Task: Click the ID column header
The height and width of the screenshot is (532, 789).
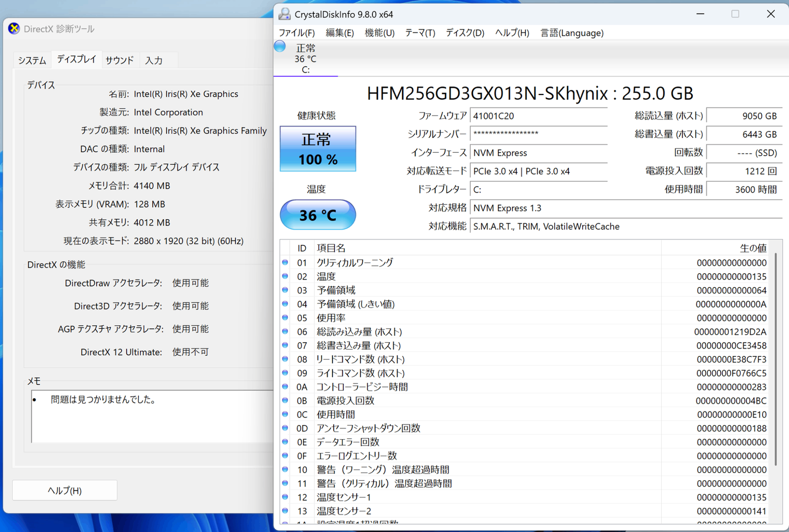Action: tap(301, 248)
